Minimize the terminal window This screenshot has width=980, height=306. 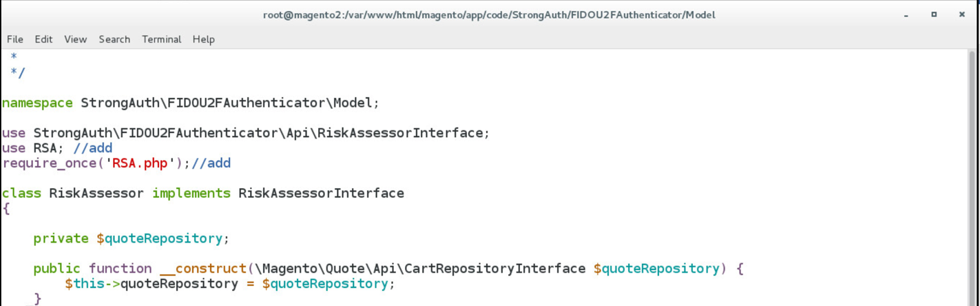tap(907, 14)
